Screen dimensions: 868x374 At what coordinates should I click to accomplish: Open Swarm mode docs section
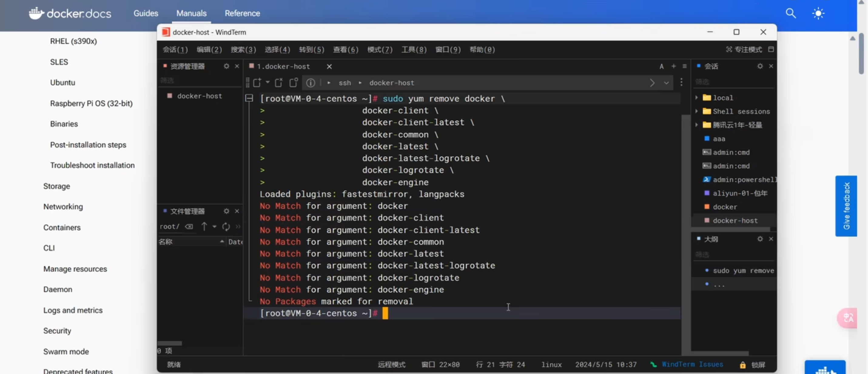coord(66,352)
